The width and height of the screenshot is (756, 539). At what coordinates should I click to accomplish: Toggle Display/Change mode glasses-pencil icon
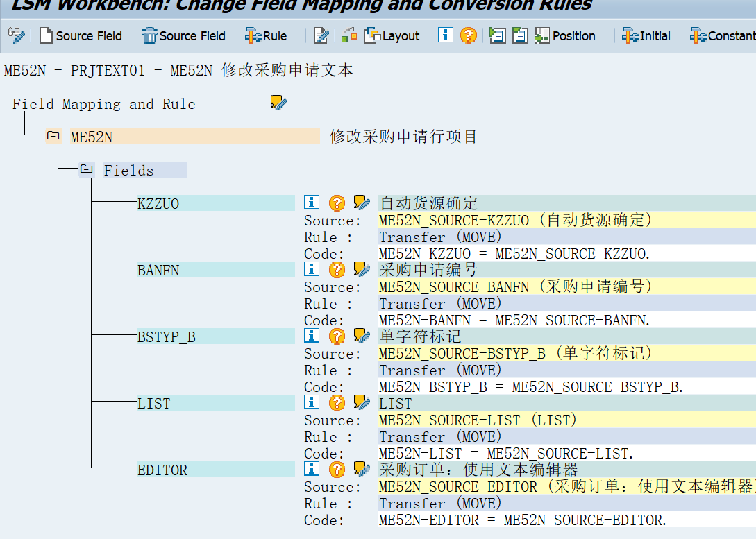point(17,35)
